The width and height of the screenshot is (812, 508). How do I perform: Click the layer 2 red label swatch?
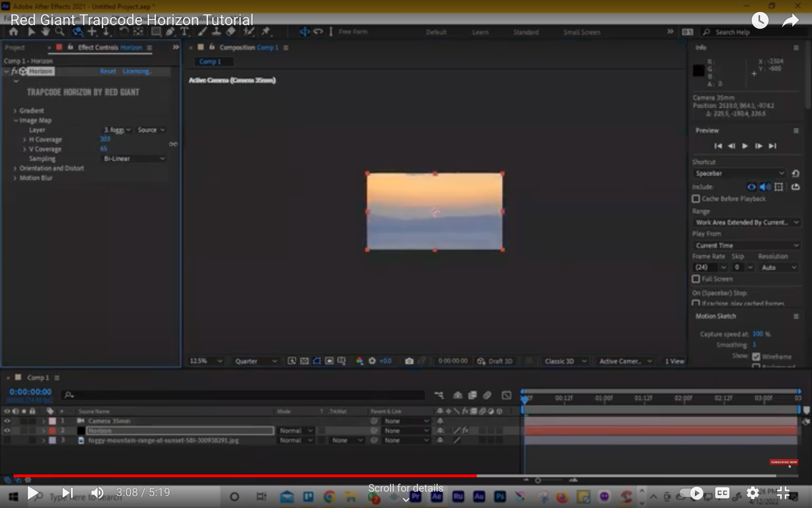(52, 431)
